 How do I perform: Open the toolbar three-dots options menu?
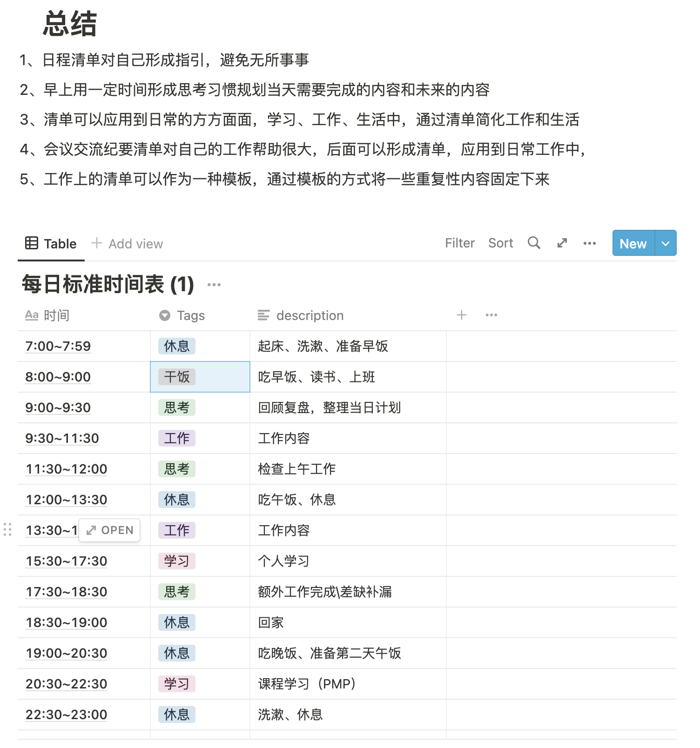590,243
